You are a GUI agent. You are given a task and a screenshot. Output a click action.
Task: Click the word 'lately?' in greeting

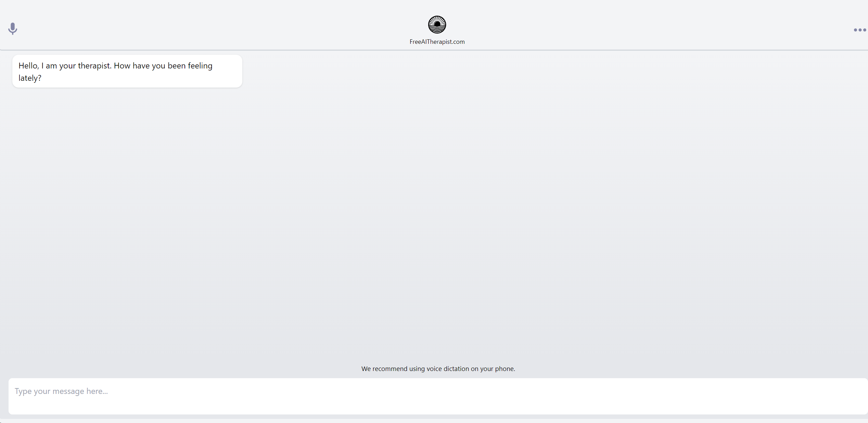click(x=30, y=78)
